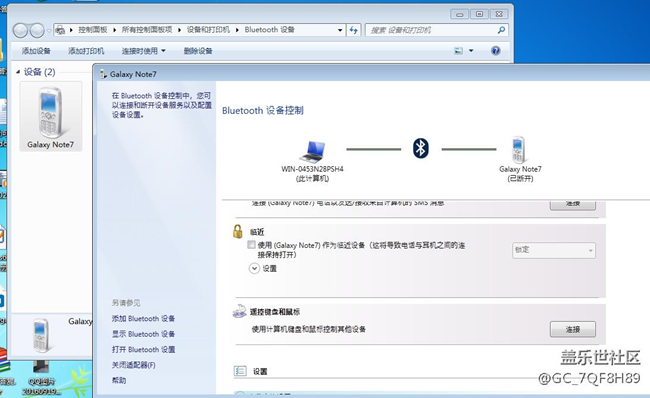Click the Bluetooth 设备控制 heading
The height and width of the screenshot is (398, 650).
(x=263, y=110)
